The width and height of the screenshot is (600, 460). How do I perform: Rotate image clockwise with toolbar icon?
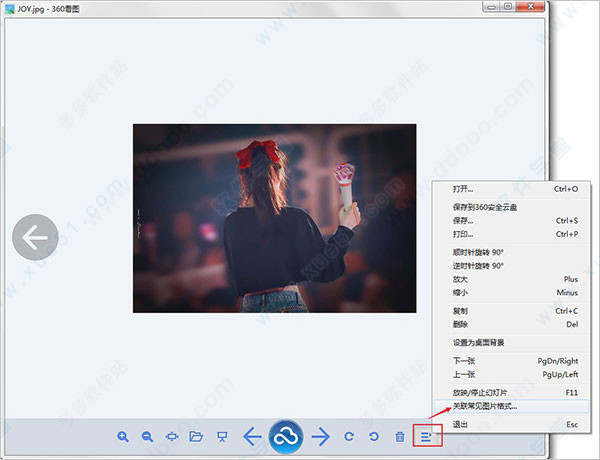349,436
